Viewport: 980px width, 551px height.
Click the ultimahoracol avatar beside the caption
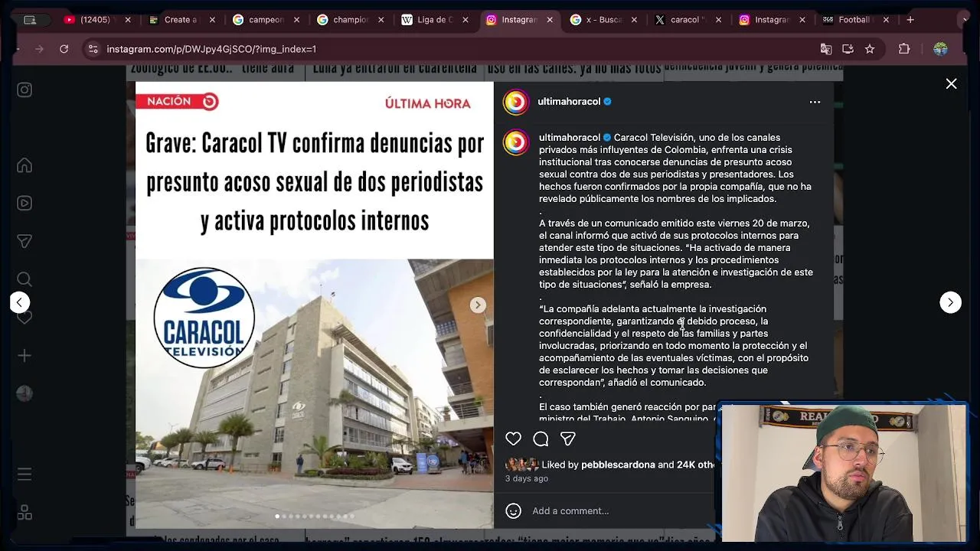[x=516, y=142]
